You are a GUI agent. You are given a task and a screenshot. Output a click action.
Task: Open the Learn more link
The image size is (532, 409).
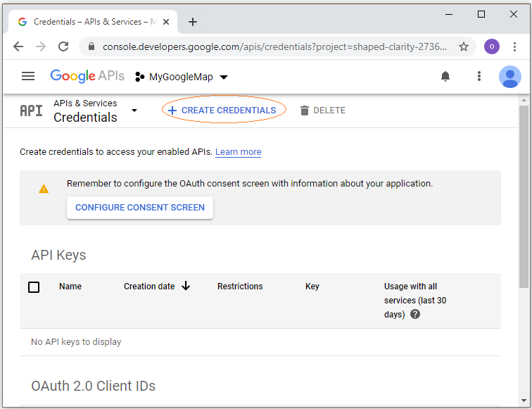click(238, 152)
